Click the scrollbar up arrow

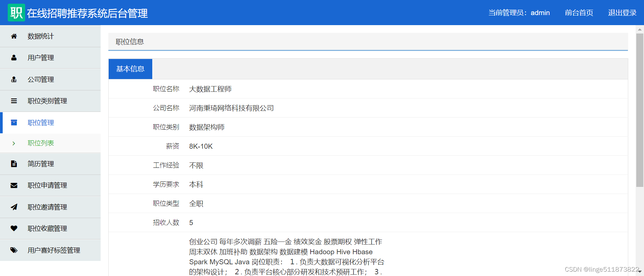tap(640, 29)
